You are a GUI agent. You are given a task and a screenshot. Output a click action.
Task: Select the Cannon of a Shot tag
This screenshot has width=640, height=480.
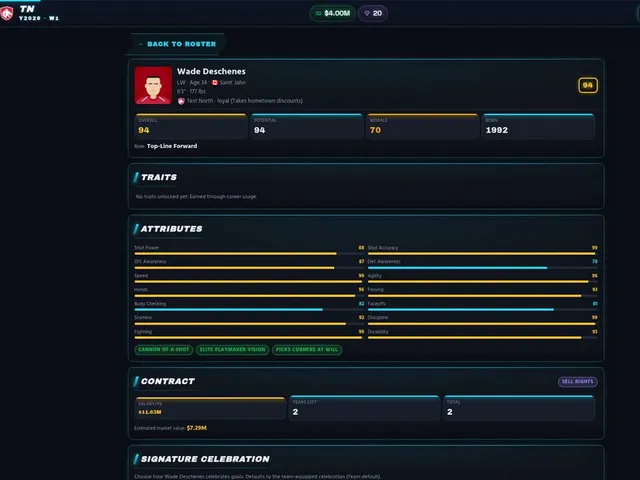coord(164,350)
